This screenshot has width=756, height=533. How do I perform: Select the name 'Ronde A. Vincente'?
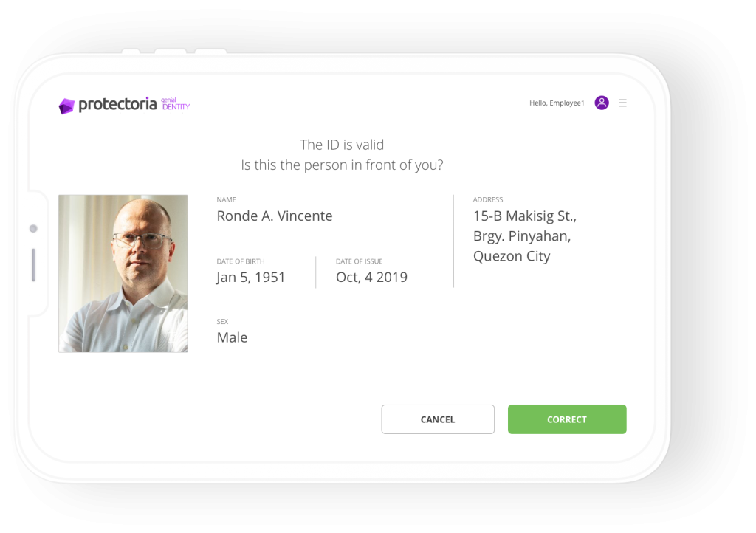(275, 216)
